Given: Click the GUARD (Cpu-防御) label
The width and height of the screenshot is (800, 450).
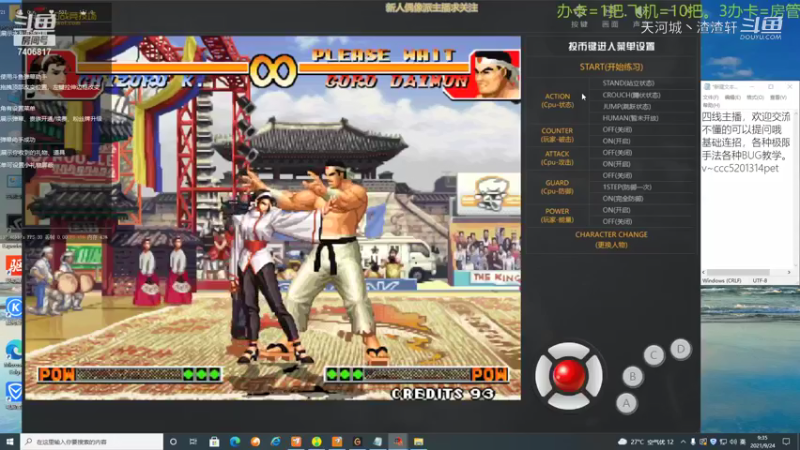Looking at the screenshot, I should (557, 187).
